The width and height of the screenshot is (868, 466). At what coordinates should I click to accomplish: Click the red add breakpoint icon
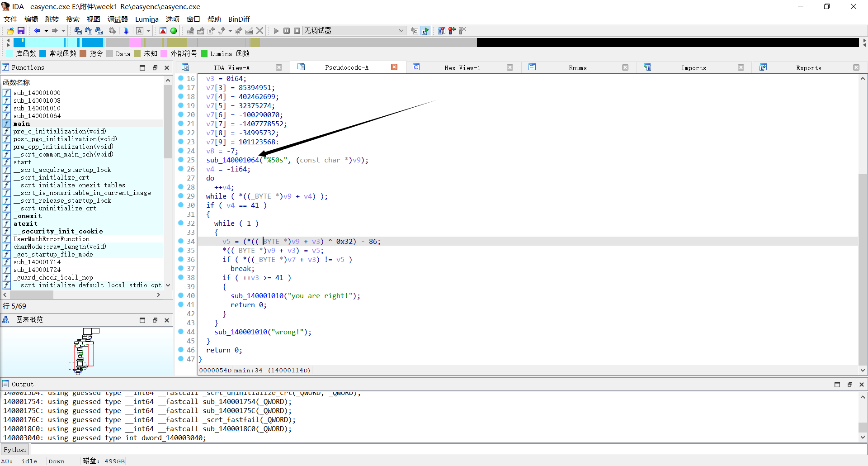click(x=452, y=31)
